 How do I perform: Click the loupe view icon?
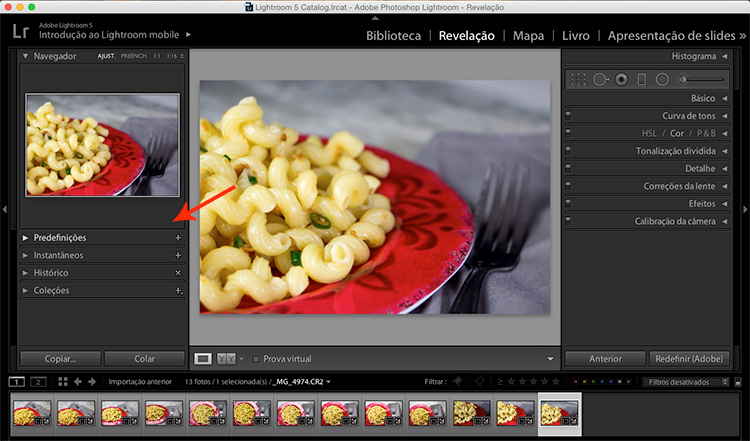point(203,358)
